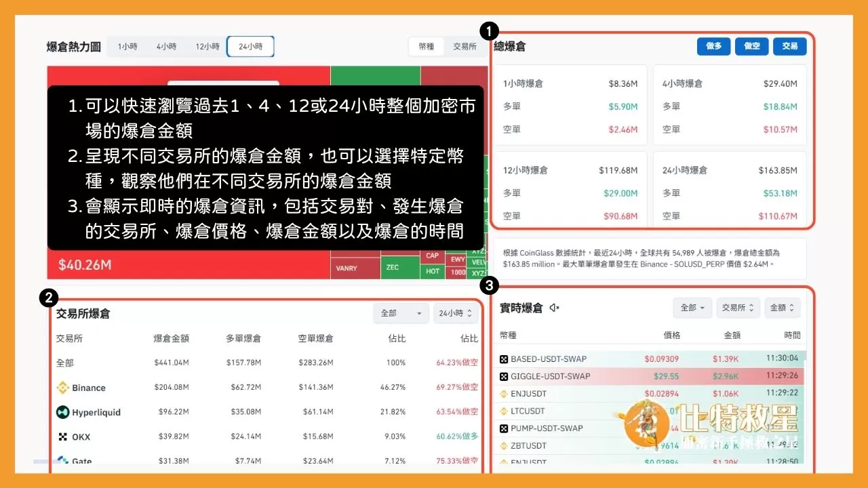868x488 pixels.
Task: Click the 全部 row in exchange table
Action: pos(267,363)
